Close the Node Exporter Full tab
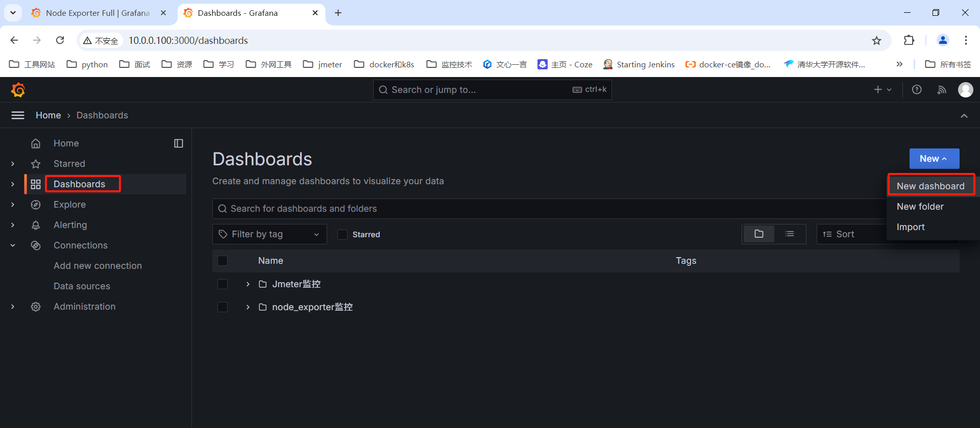This screenshot has width=980, height=428. [163, 13]
